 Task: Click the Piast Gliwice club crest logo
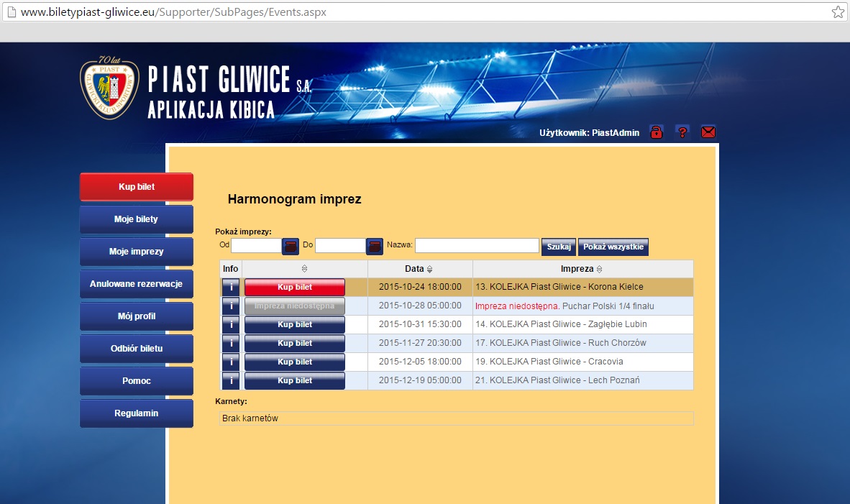tap(109, 90)
